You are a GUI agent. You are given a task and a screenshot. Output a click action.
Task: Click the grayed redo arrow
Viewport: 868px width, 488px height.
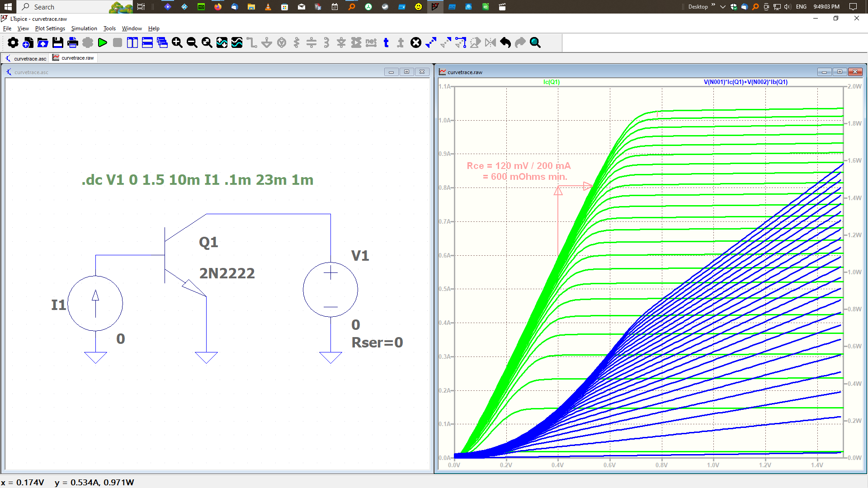coord(520,42)
